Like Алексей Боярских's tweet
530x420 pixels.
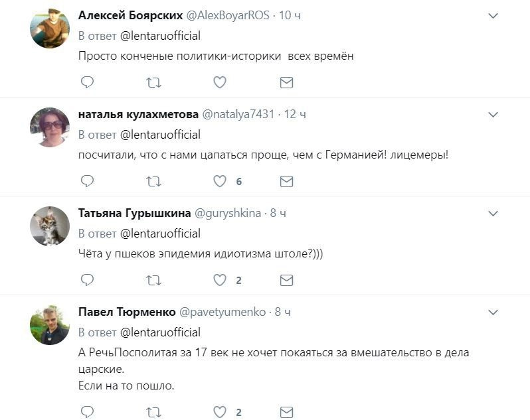pyautogui.click(x=220, y=82)
